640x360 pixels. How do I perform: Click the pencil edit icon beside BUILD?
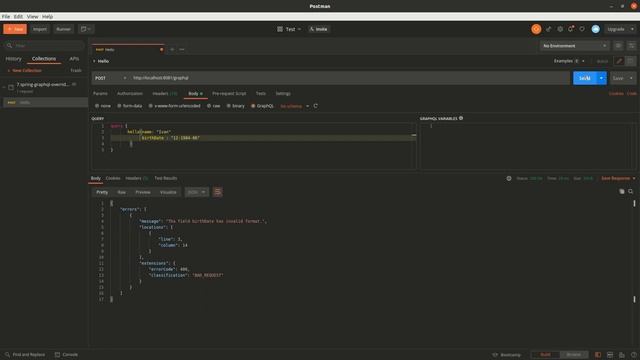(619, 61)
